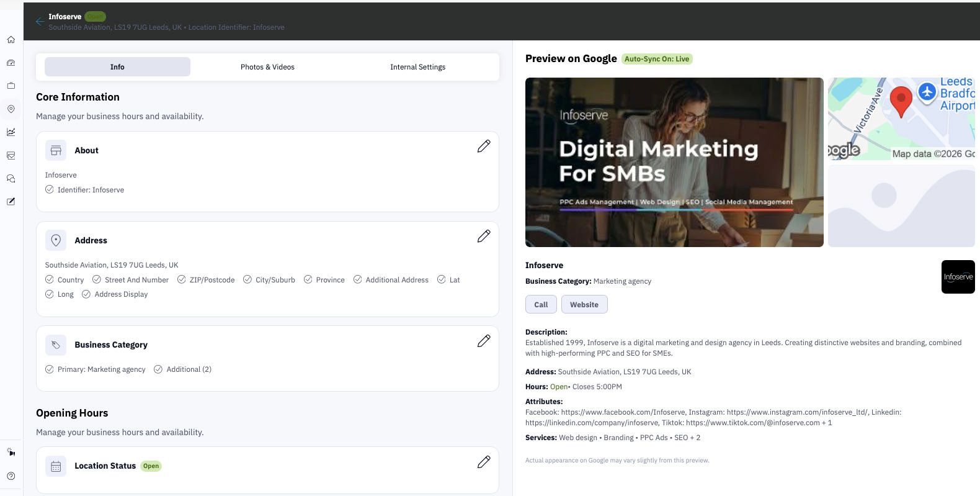The width and height of the screenshot is (980, 496).
Task: Click the ZIP/Postcode check indicator
Action: click(182, 280)
